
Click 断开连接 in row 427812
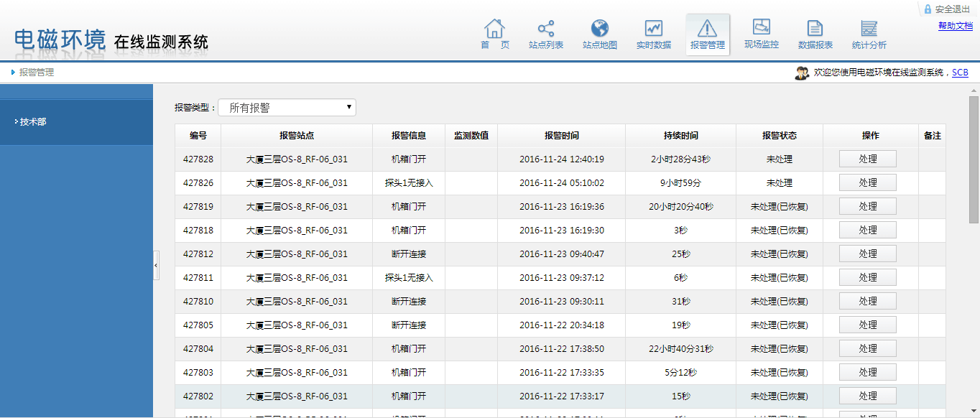coord(409,254)
